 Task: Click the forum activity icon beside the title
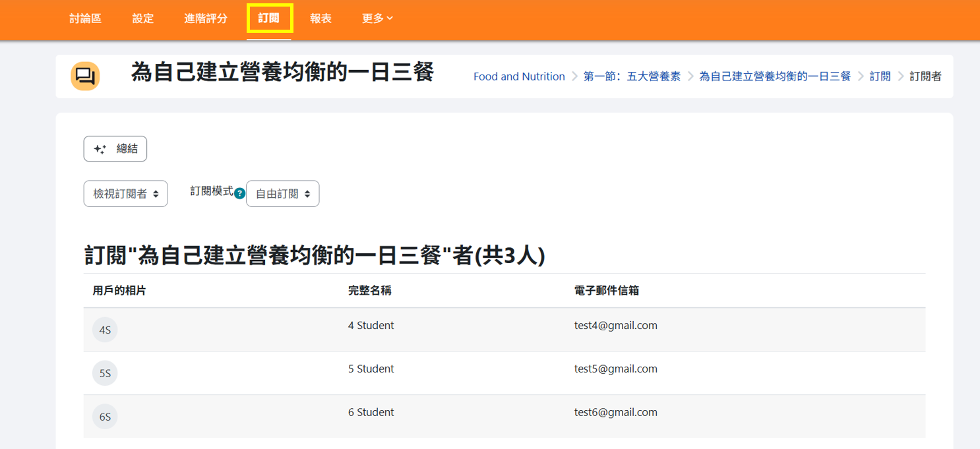pyautogui.click(x=85, y=76)
